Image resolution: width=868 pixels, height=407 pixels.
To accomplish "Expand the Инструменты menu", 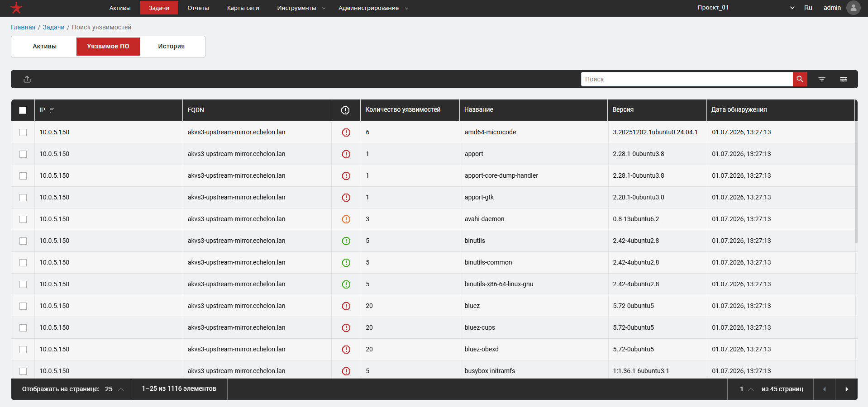I will click(x=301, y=8).
